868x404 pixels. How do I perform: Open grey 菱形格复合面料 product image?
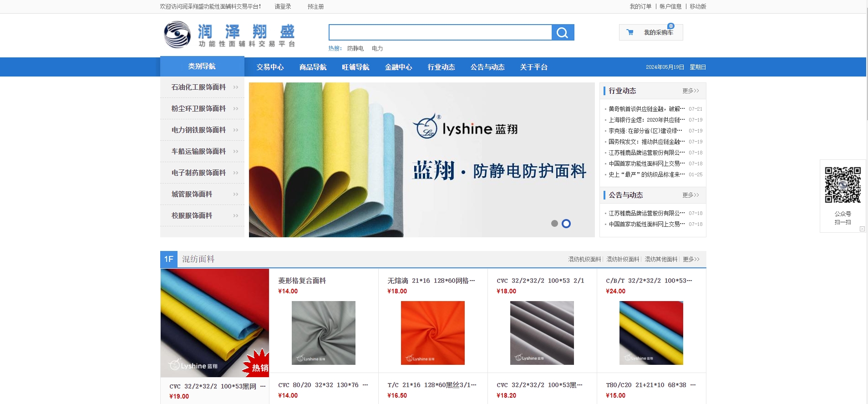point(324,333)
